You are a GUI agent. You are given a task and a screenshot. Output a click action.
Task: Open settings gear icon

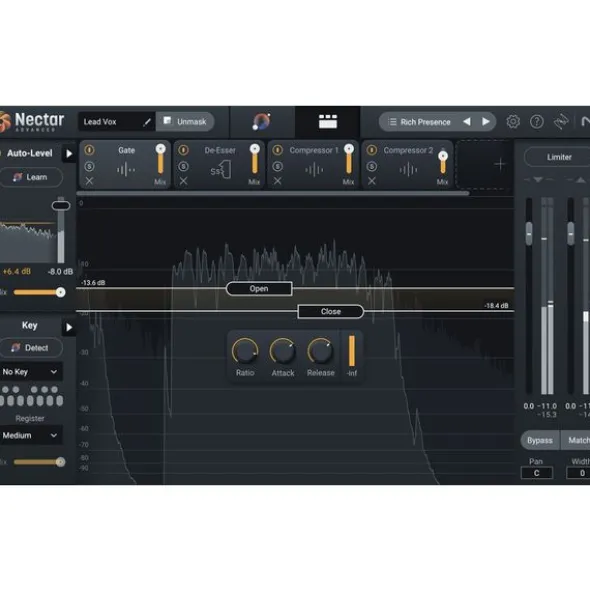coord(513,121)
